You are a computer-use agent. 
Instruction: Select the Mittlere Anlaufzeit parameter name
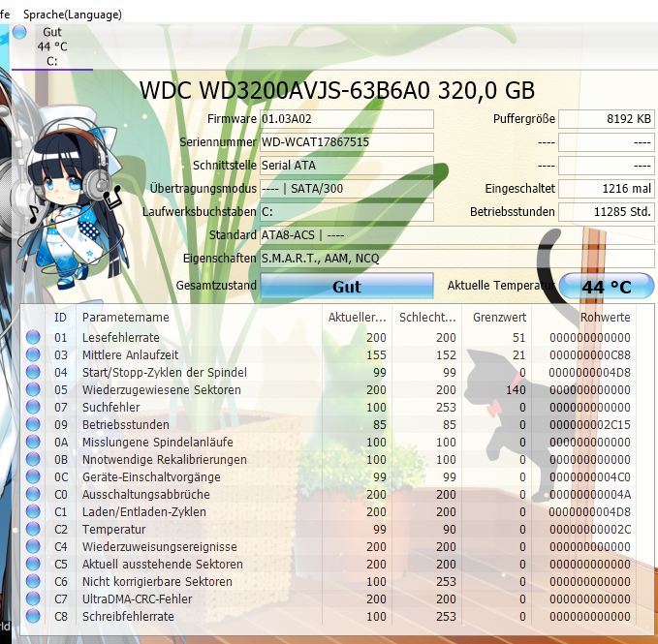[x=130, y=355]
